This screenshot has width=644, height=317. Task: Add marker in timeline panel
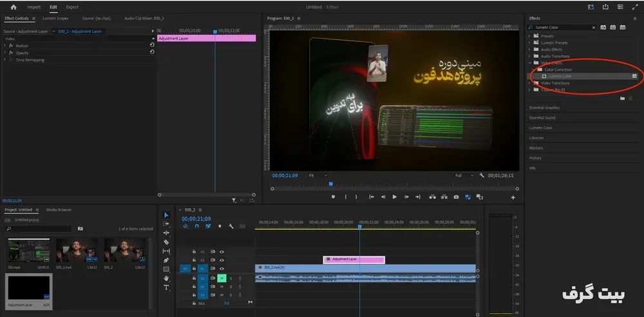click(220, 226)
